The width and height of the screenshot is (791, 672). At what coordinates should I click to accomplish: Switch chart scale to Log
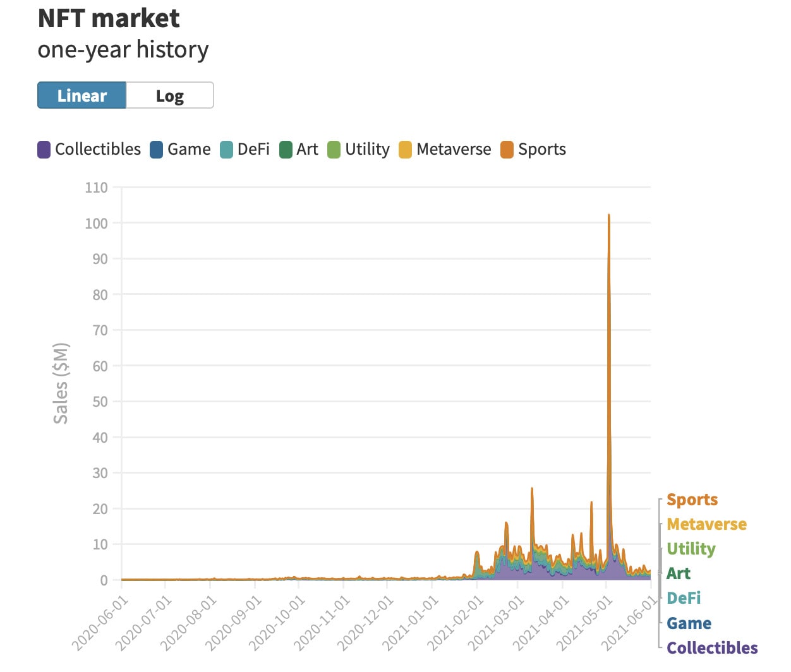click(x=169, y=95)
